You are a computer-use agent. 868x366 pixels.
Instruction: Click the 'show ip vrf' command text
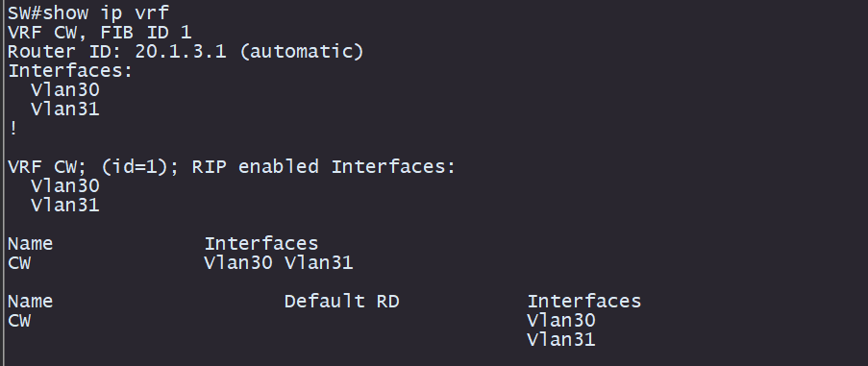pos(106,12)
